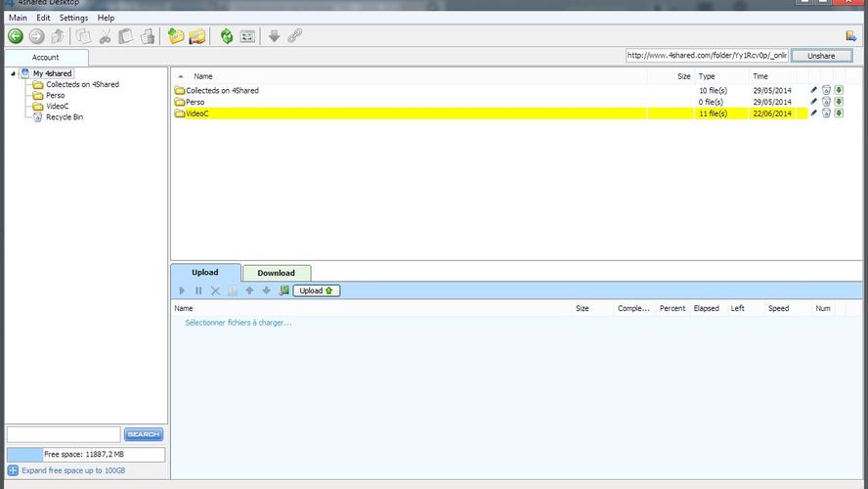
Task: Click the Start play icon in Upload toolbar
Action: pyautogui.click(x=182, y=290)
